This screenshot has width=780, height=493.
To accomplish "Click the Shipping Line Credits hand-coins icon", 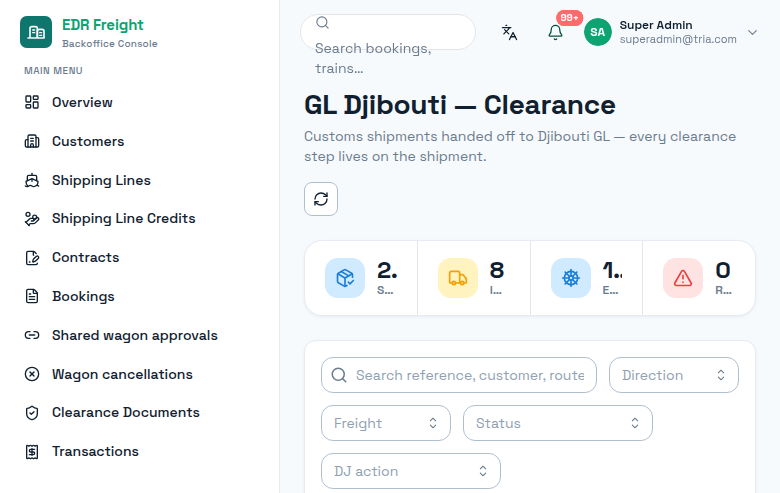I will click(32, 218).
